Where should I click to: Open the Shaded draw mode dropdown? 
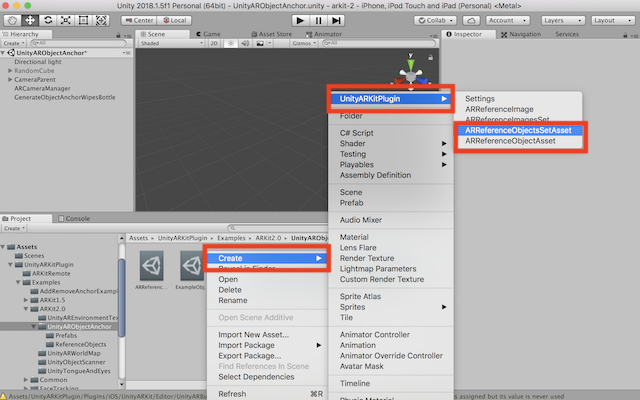pos(171,43)
